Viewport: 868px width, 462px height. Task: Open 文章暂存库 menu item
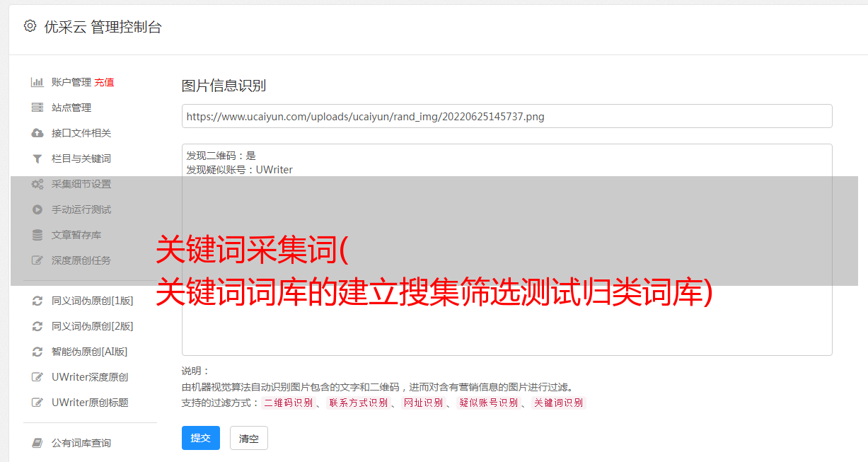pos(76,235)
